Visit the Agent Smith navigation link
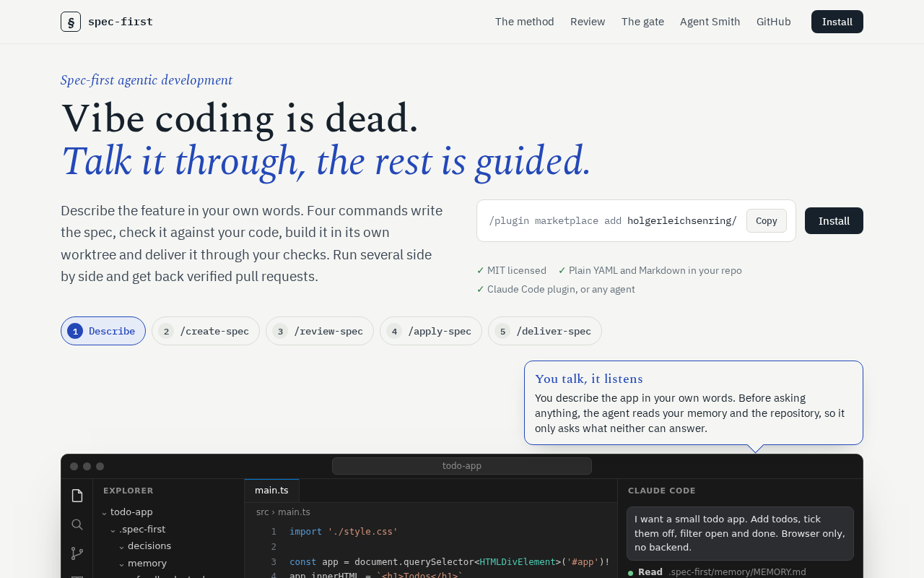924x578 pixels. coord(710,22)
